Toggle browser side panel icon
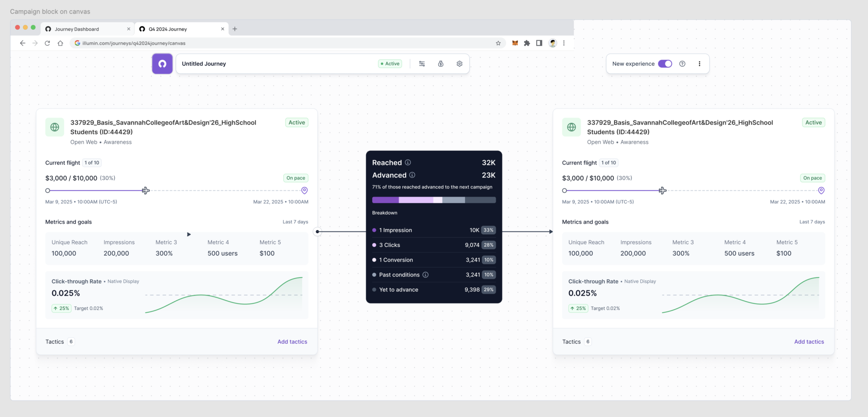Image resolution: width=868 pixels, height=417 pixels. pos(539,43)
